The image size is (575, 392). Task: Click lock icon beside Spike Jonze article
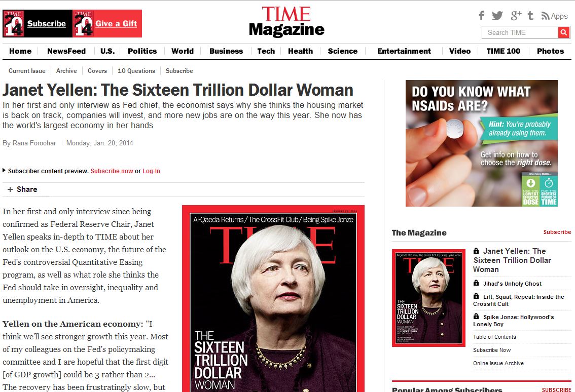[476, 316]
